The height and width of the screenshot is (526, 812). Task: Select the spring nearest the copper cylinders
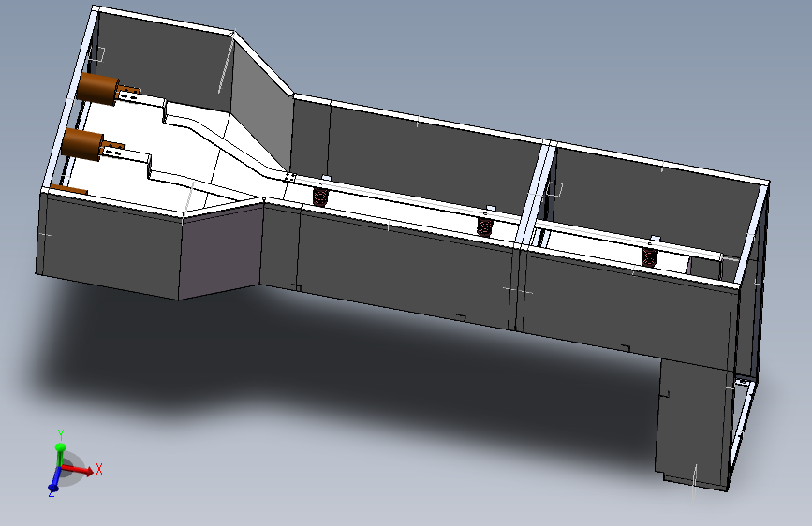tap(320, 197)
